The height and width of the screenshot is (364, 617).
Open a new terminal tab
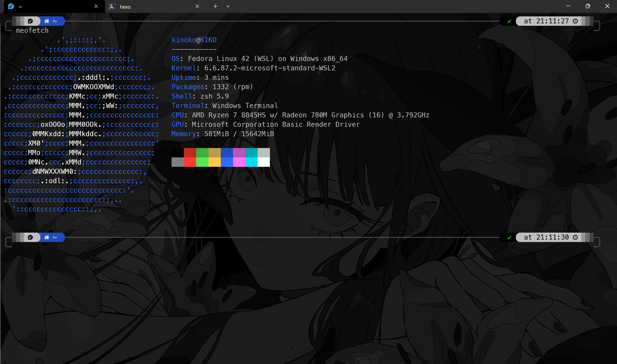click(x=215, y=6)
